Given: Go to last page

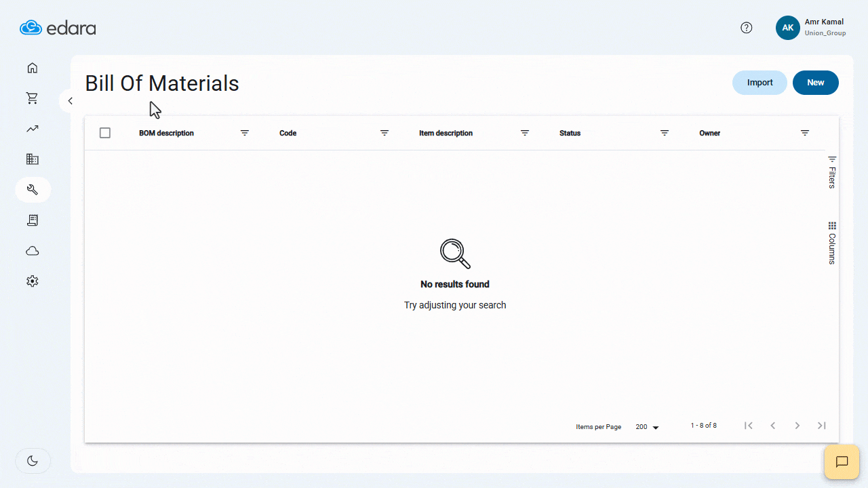Looking at the screenshot, I should pyautogui.click(x=822, y=426).
